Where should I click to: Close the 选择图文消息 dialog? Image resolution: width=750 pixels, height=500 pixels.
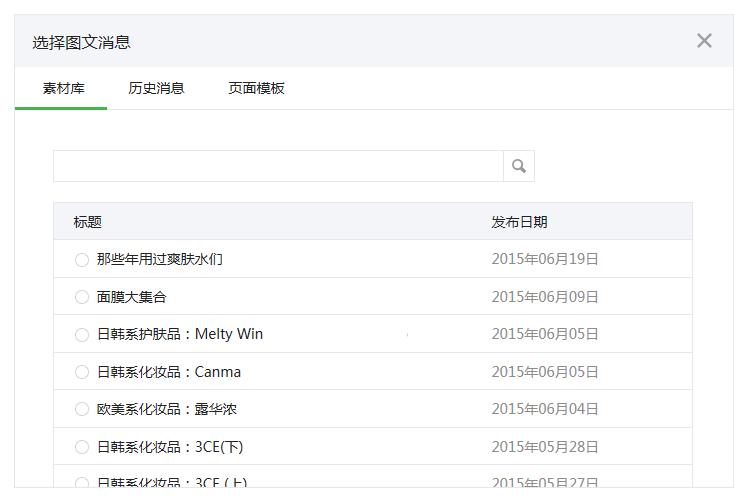pyautogui.click(x=704, y=41)
